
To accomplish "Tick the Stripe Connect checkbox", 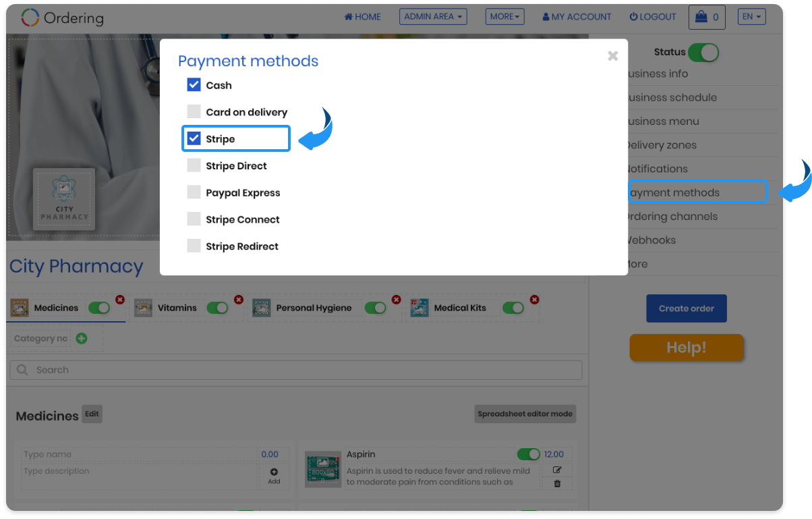I will [194, 219].
